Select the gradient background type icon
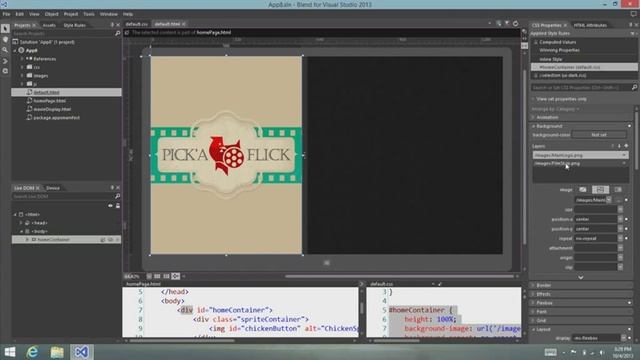 click(618, 189)
